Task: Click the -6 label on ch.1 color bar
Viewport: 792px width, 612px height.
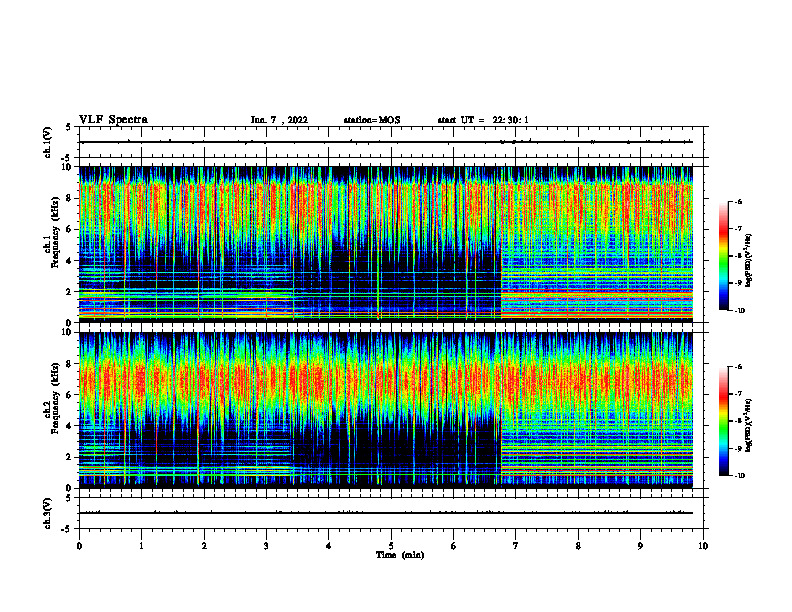Action: (x=739, y=201)
